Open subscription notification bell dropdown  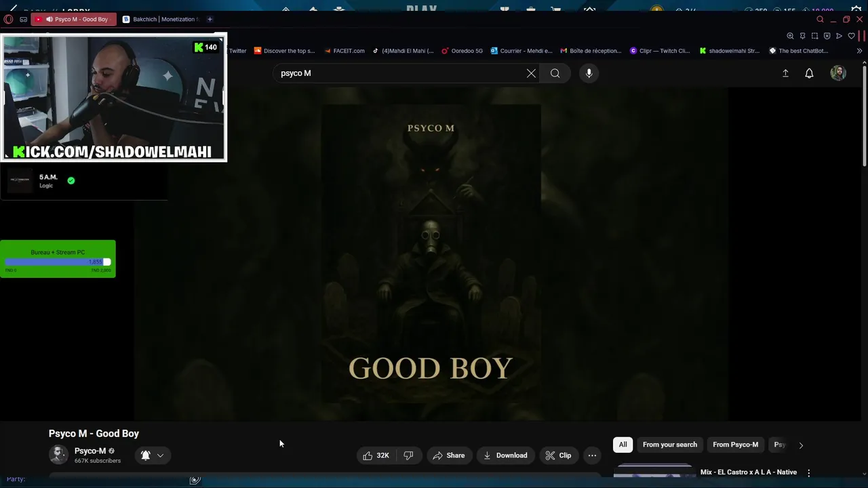(x=153, y=455)
